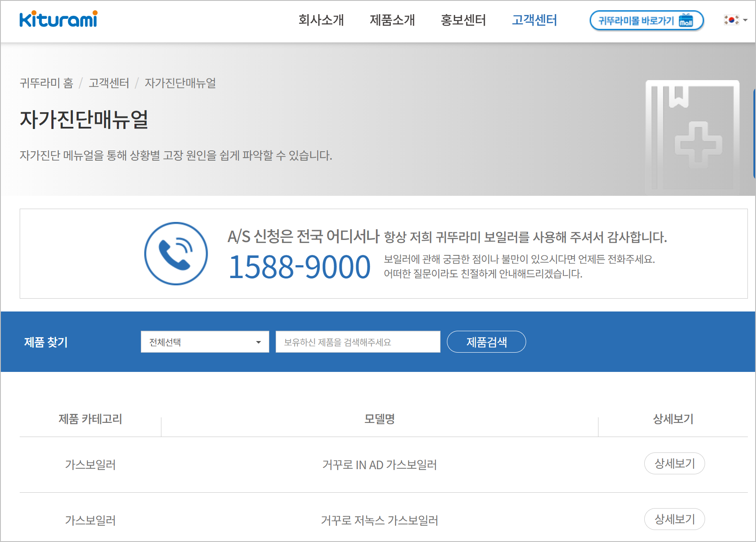The height and width of the screenshot is (542, 756).
Task: Click the 상세보기 column header
Action: pos(673,419)
